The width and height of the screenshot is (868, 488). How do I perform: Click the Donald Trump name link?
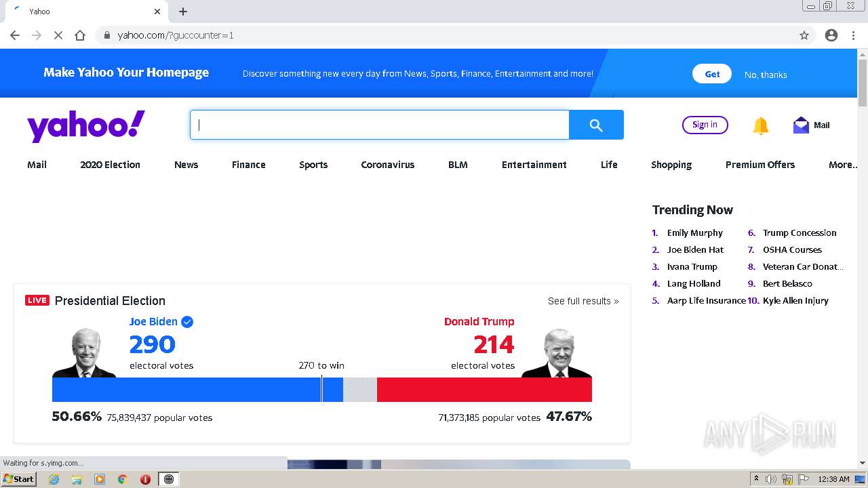pyautogui.click(x=479, y=322)
